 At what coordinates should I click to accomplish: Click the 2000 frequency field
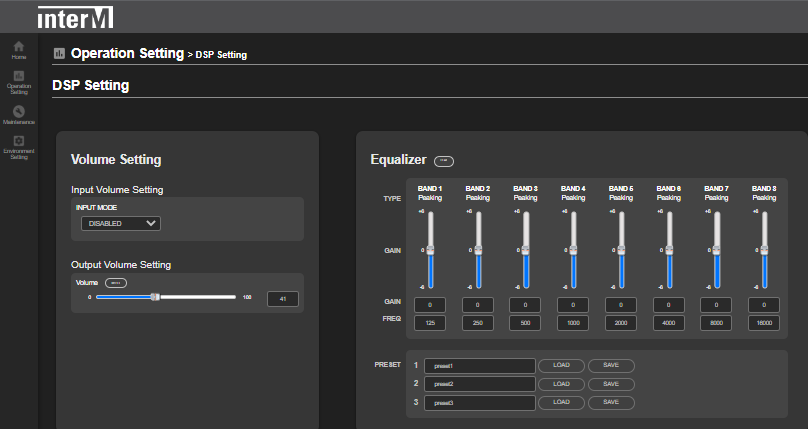(621, 323)
